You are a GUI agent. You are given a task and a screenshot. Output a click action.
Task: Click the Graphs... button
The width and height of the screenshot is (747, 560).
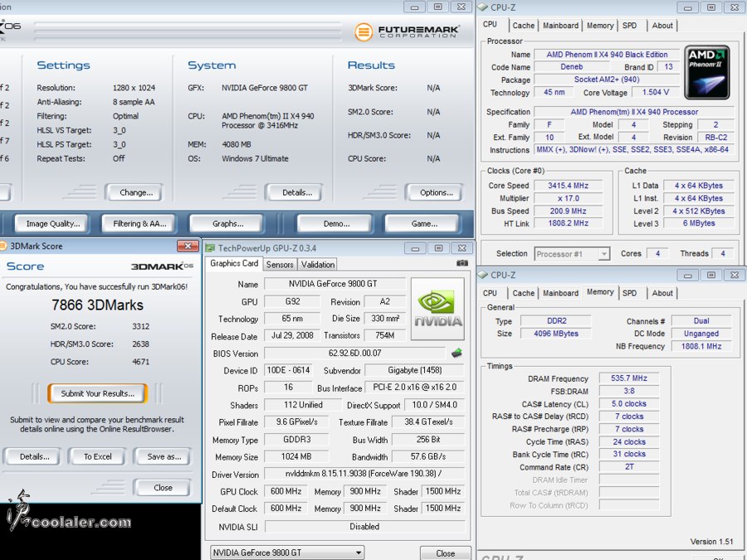pos(227,223)
